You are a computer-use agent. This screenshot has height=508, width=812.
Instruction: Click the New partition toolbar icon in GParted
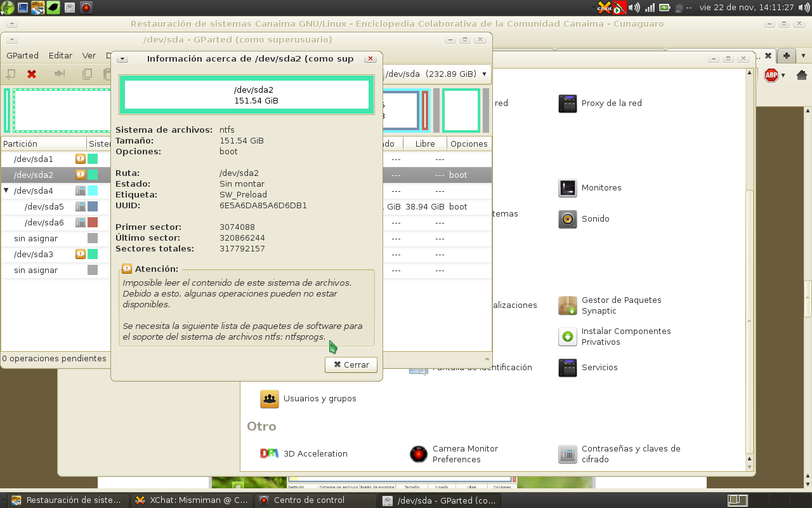[x=10, y=74]
